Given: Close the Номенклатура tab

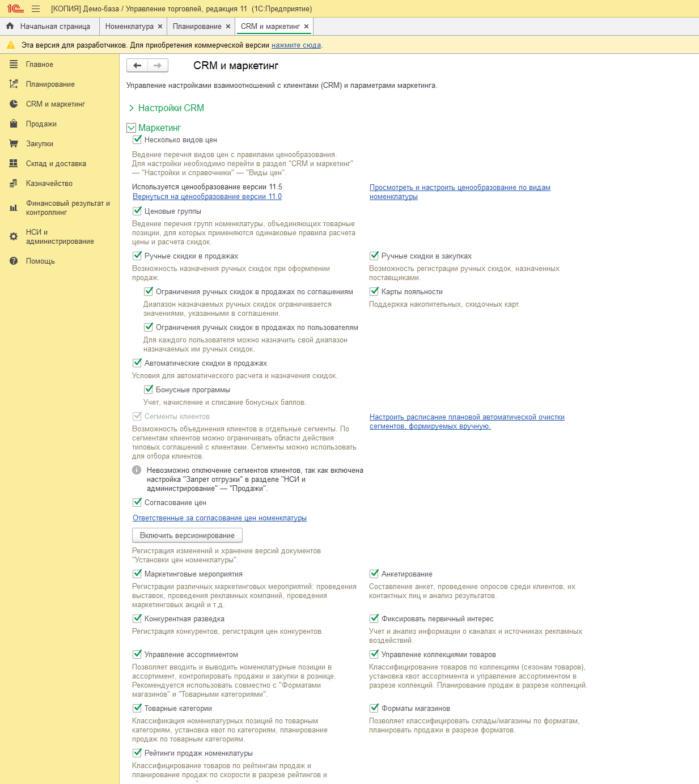Looking at the screenshot, I should pyautogui.click(x=160, y=26).
